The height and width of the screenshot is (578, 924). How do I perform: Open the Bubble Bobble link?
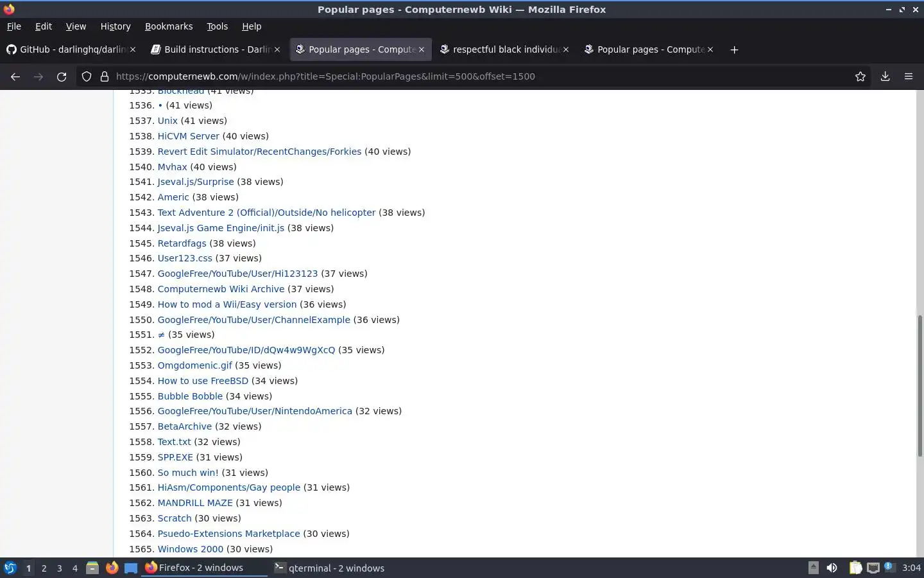[x=191, y=396]
